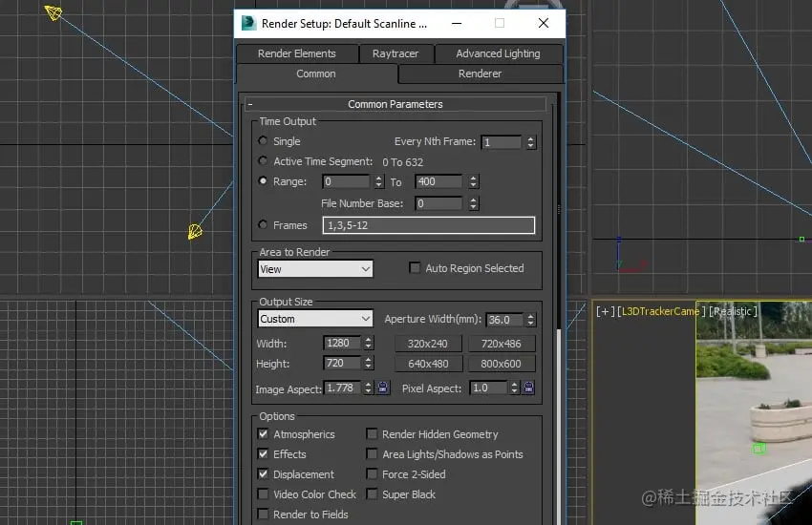Lock the Image Aspect ratio

pyautogui.click(x=383, y=388)
